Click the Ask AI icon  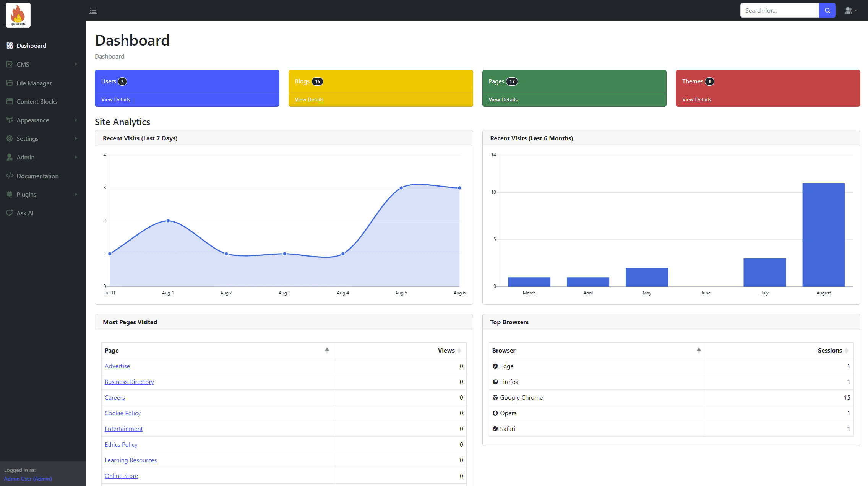coord(10,213)
